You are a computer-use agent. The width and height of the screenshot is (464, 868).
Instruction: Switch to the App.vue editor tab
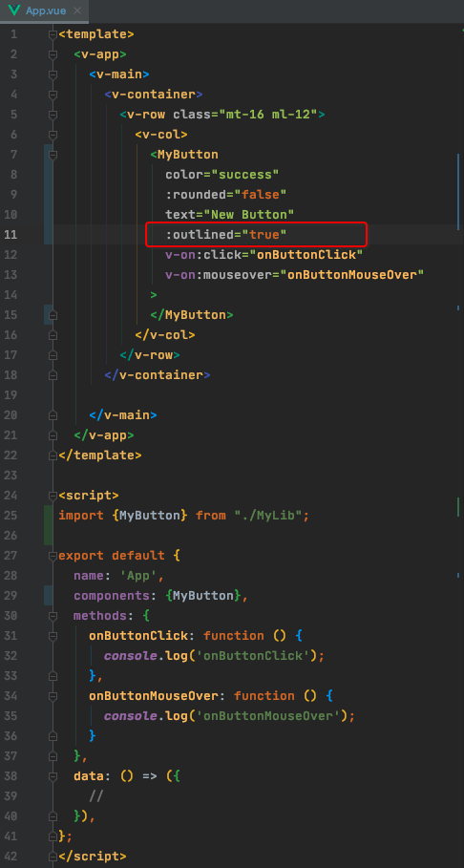44,11
